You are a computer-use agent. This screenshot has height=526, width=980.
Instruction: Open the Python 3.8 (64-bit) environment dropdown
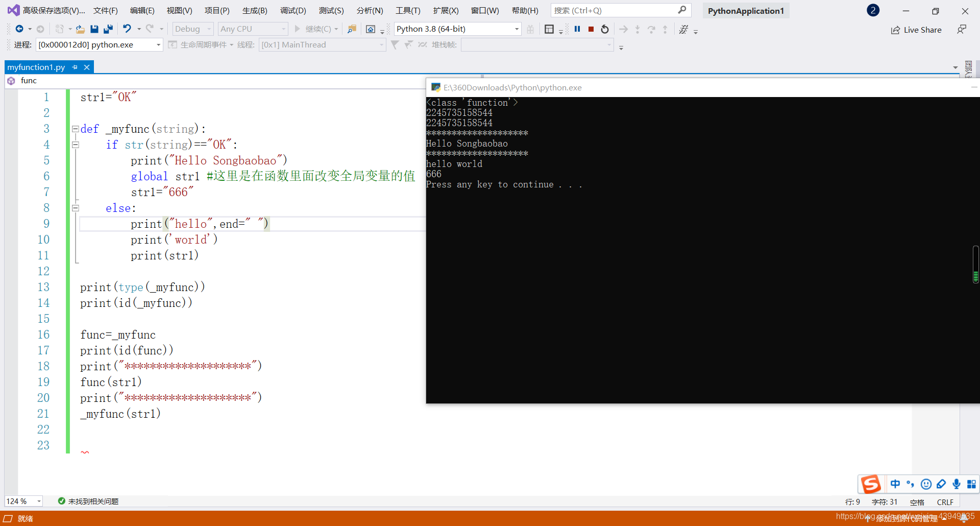[458, 29]
